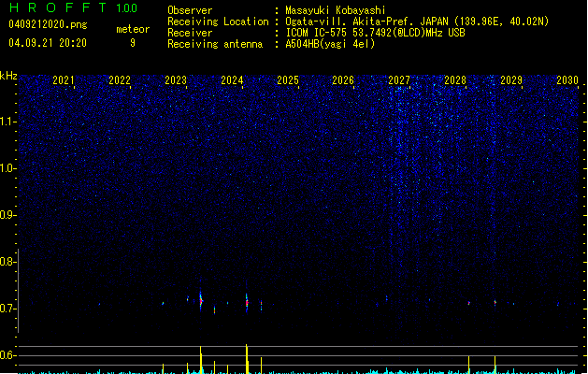Click the kHz axis unit label
Viewport: 588px width, 374px height.
click(8, 76)
